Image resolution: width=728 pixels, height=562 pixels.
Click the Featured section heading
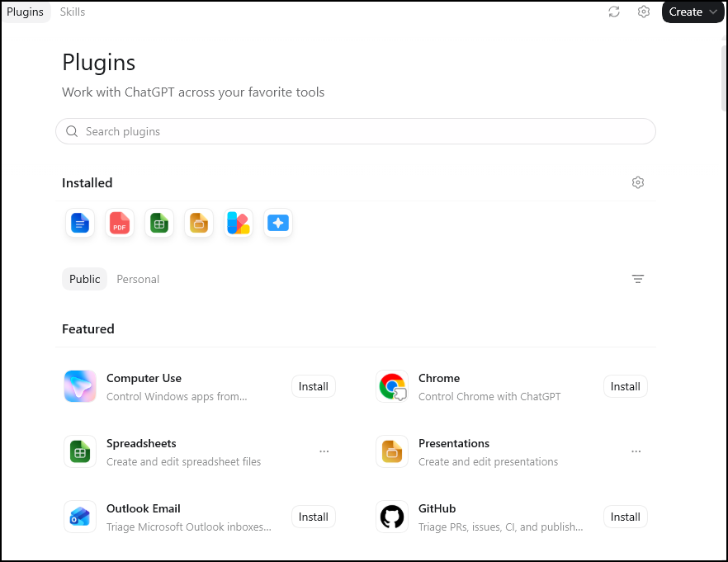88,329
